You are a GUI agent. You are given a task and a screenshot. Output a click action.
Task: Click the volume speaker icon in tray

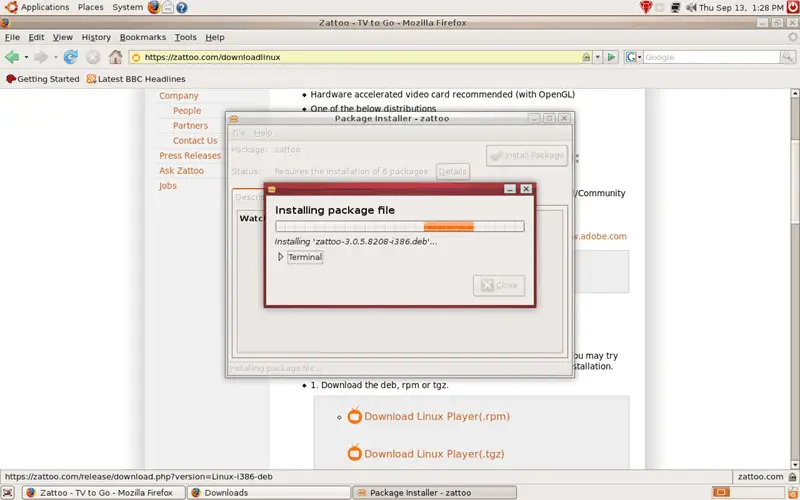pos(691,8)
